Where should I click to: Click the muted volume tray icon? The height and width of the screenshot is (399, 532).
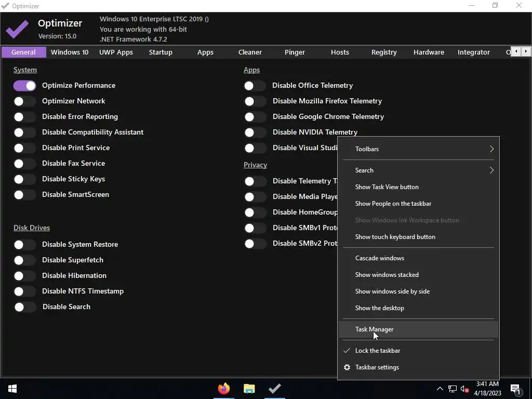pyautogui.click(x=464, y=389)
